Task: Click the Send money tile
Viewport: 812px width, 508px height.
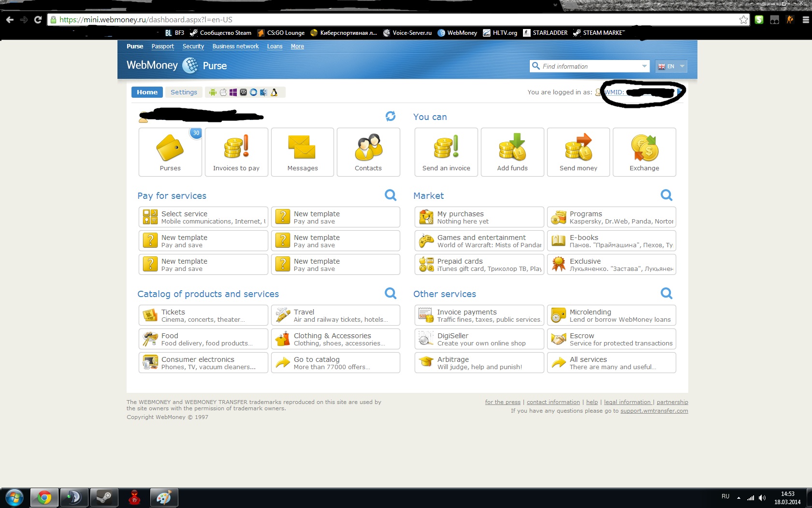Action: click(579, 152)
